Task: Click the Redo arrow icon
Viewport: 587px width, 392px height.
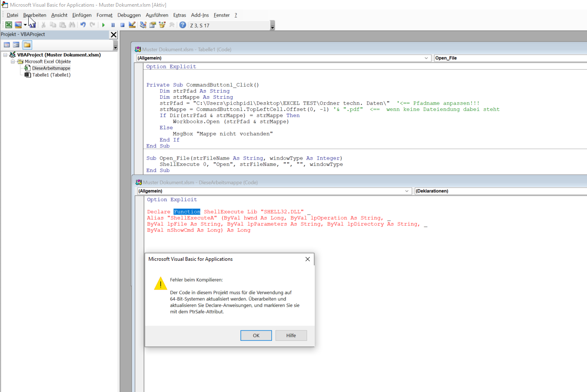Action: click(x=93, y=25)
